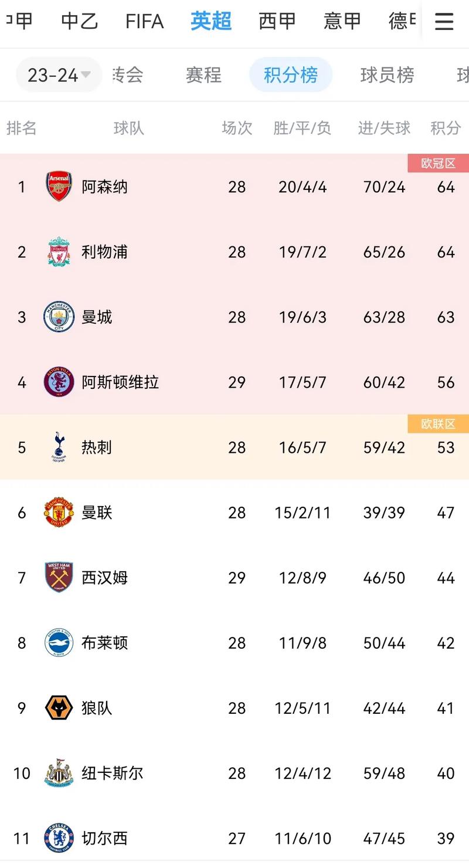469x868 pixels.
Task: Click the Wolves club crest
Action: pos(59,708)
